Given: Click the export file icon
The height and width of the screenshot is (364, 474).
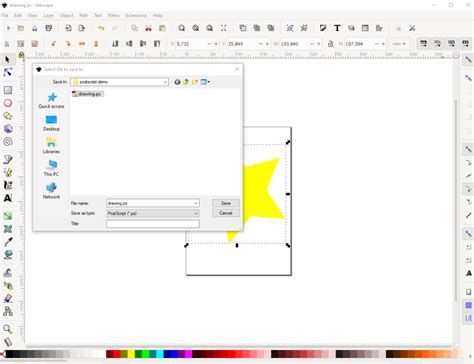Looking at the screenshot, I should [82, 28].
